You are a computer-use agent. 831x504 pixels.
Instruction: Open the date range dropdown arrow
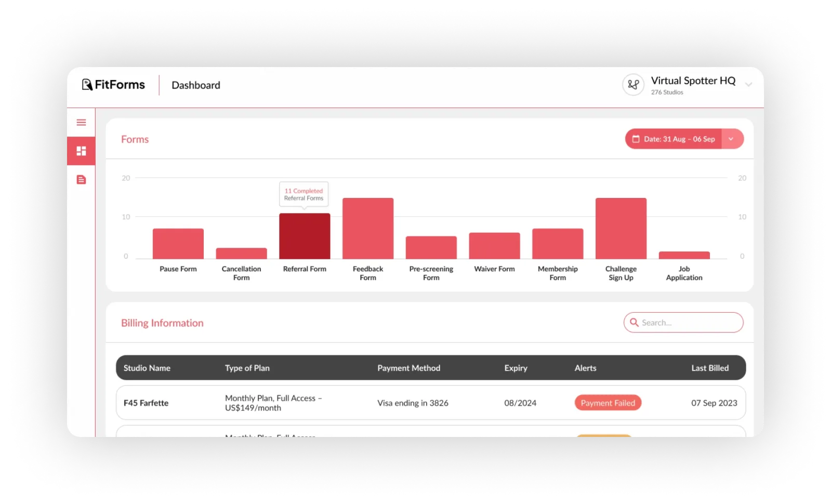coord(732,139)
